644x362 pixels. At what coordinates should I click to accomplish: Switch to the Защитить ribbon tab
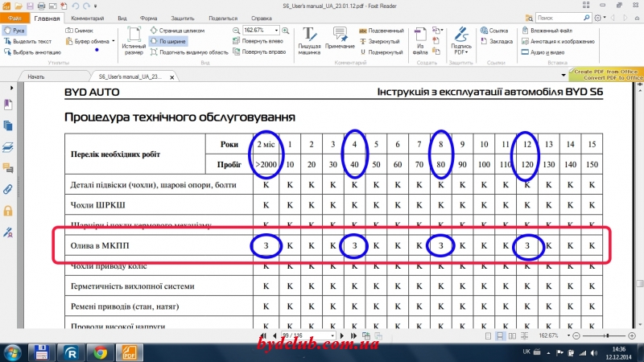(183, 19)
